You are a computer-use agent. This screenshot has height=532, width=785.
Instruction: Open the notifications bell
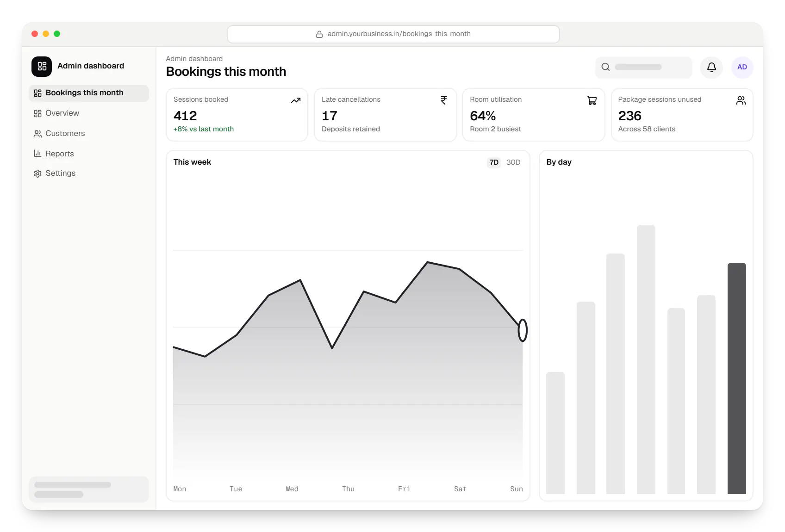pyautogui.click(x=711, y=67)
